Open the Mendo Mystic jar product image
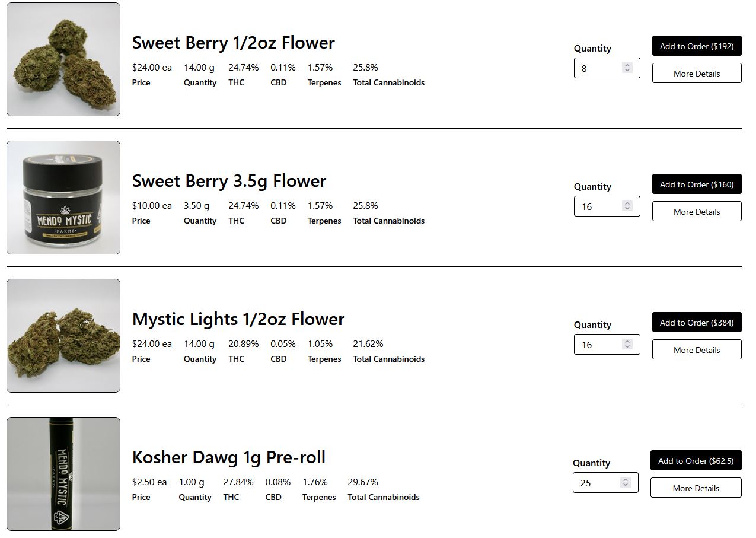 coord(63,198)
